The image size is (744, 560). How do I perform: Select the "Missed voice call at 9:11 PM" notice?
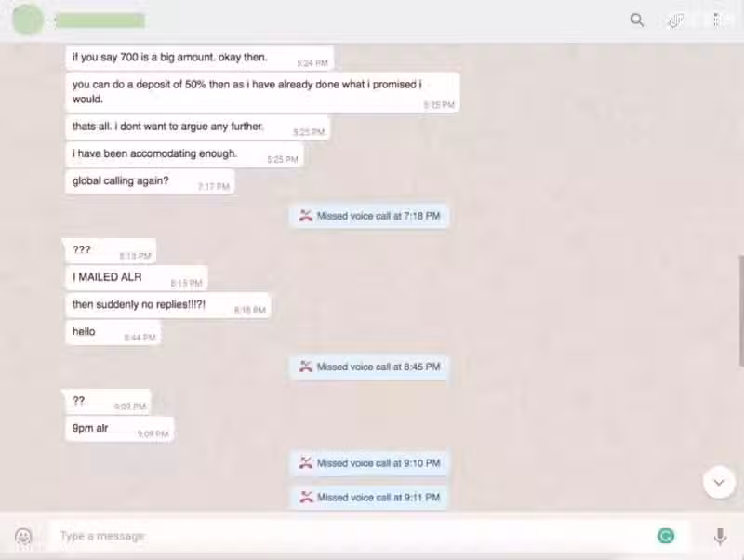369,498
